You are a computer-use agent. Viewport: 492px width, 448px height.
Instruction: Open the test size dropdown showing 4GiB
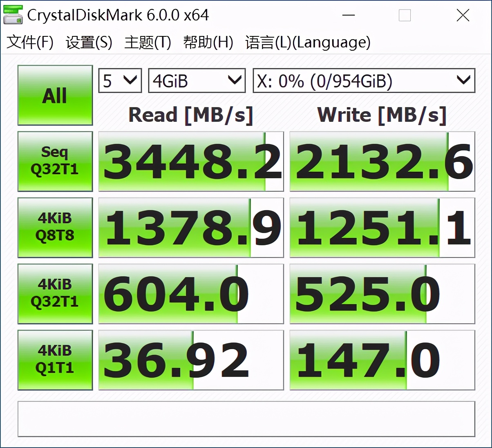pos(196,80)
